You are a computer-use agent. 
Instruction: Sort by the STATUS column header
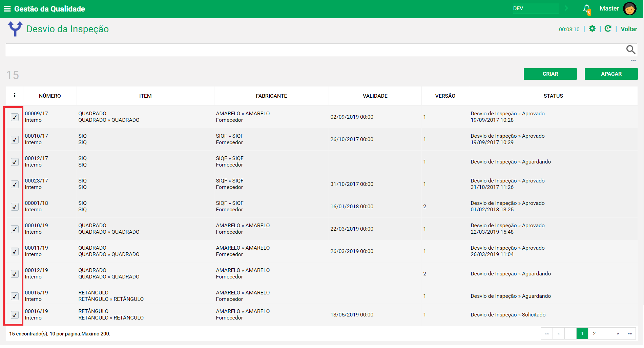pos(553,96)
